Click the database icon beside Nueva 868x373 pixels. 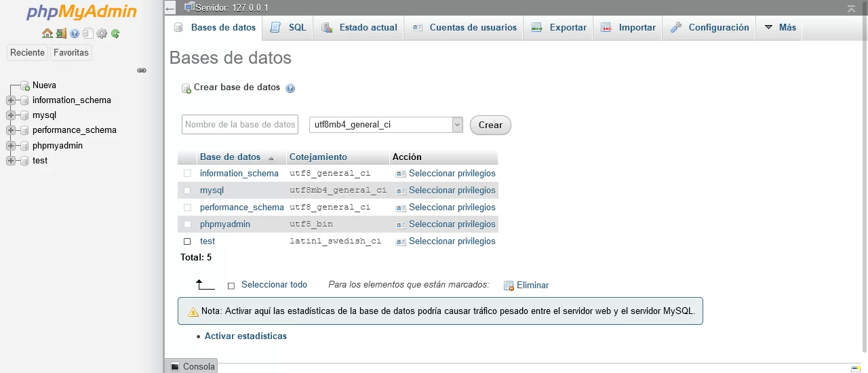coord(25,85)
